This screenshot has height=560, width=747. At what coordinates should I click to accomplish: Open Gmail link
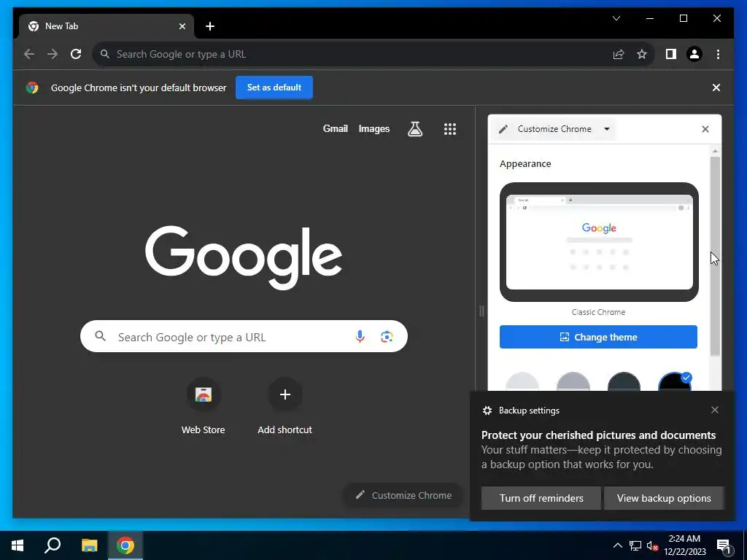pos(336,128)
